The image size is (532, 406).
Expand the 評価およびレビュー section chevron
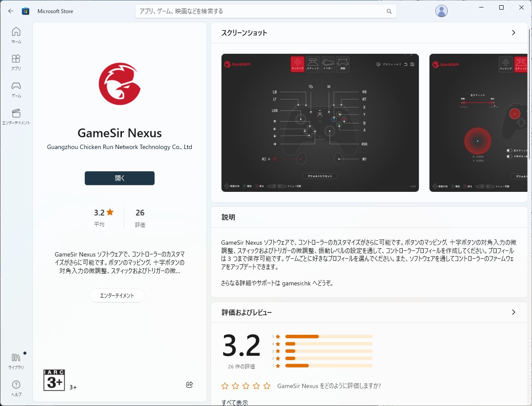513,312
